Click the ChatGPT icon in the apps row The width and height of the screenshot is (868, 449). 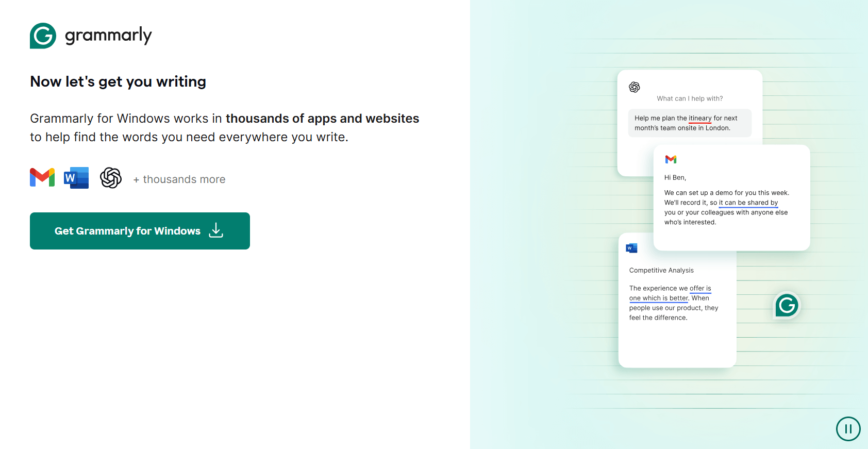coord(111,178)
